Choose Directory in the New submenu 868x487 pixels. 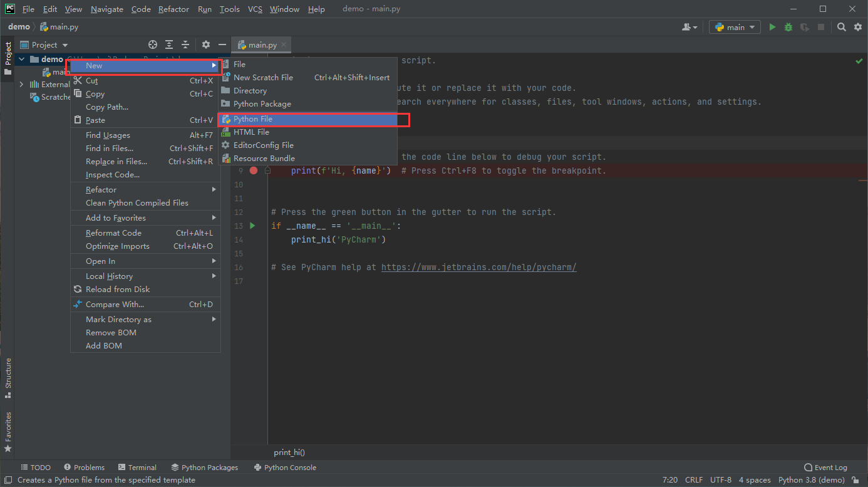[x=250, y=91]
